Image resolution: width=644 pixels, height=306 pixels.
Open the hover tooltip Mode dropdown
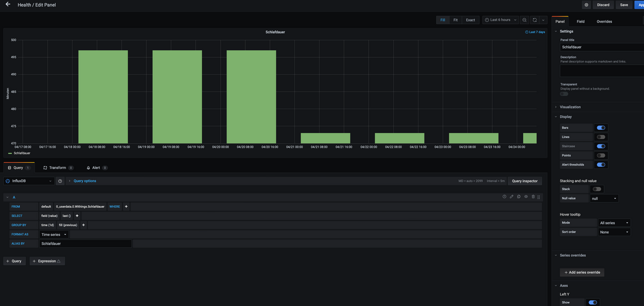pos(614,222)
